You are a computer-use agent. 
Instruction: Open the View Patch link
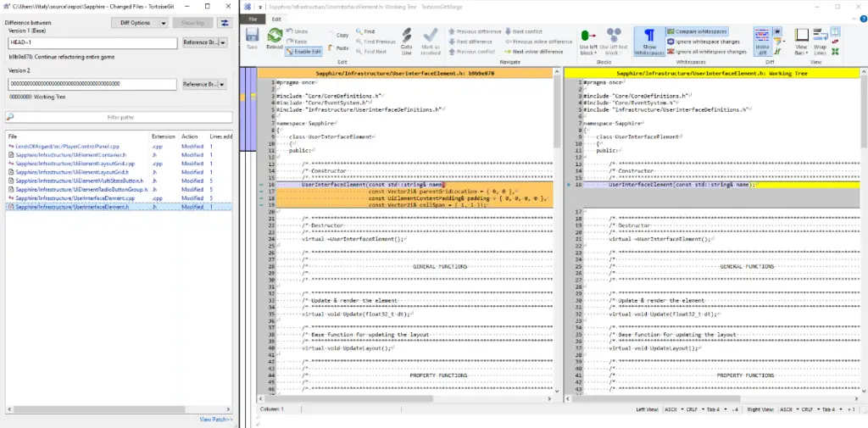[x=216, y=420]
